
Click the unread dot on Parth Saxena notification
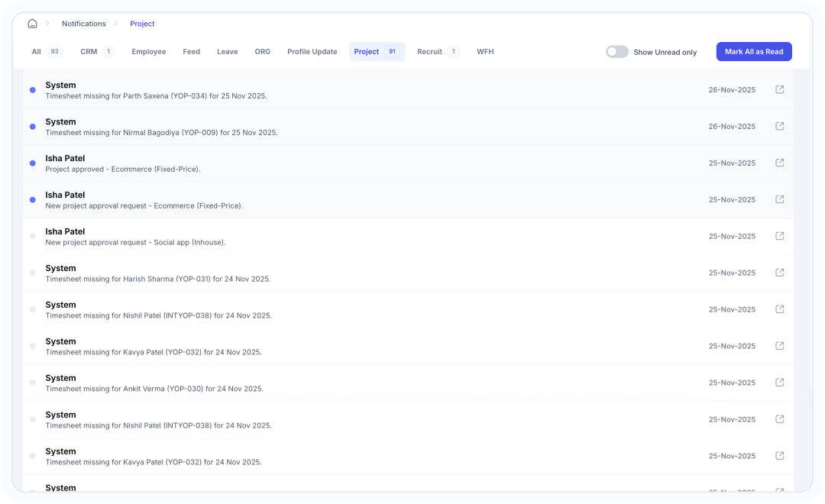pos(32,90)
